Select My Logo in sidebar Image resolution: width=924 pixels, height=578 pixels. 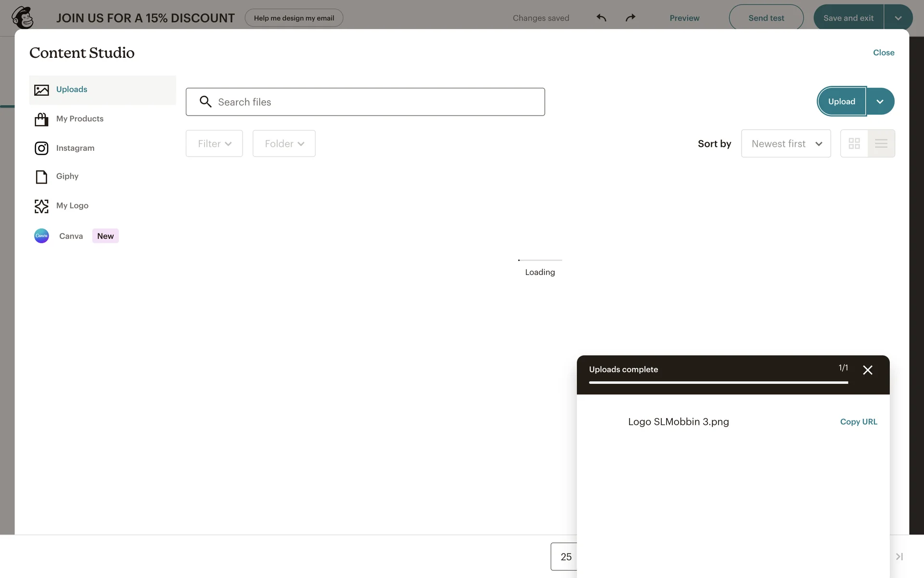pyautogui.click(x=72, y=206)
